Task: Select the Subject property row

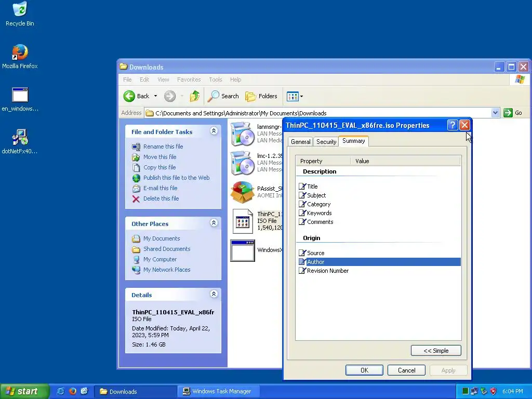Action: (x=379, y=195)
